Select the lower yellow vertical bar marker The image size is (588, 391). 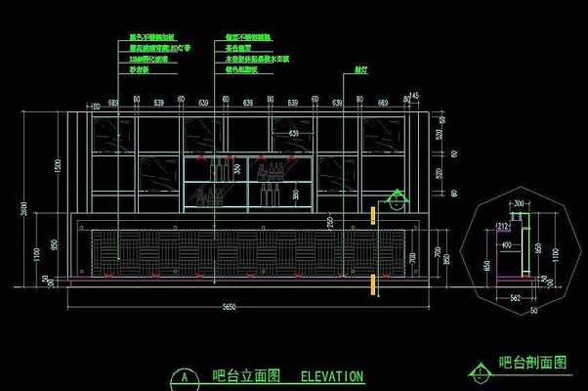point(374,284)
